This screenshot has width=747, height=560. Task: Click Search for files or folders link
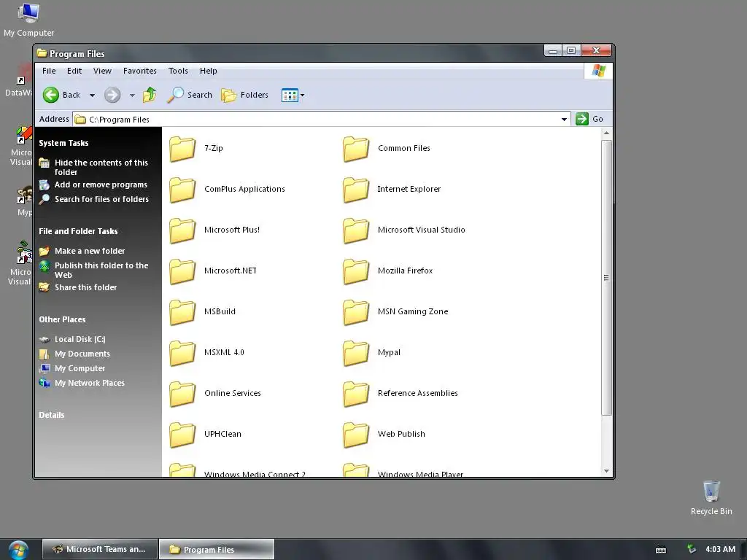[101, 199]
